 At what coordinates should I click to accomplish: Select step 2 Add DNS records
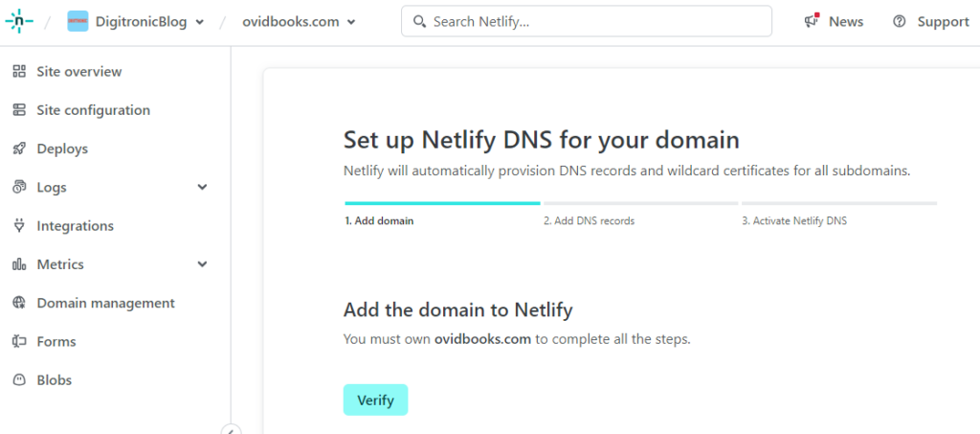(x=589, y=220)
